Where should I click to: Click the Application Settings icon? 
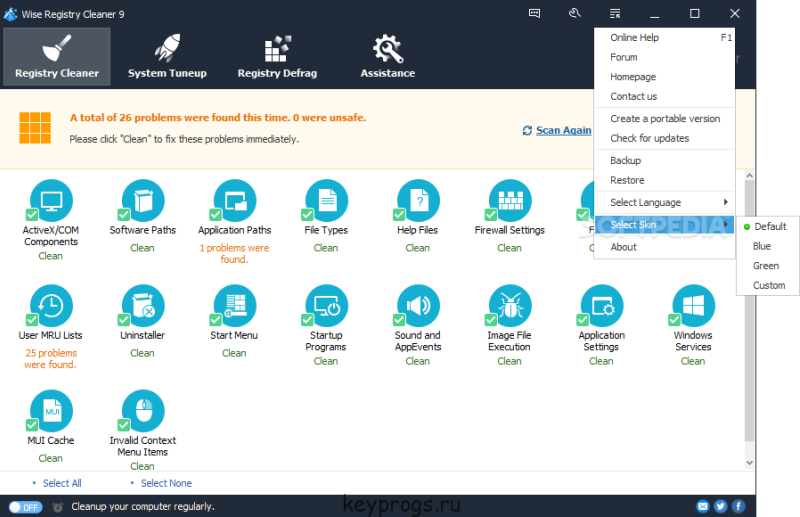click(x=602, y=305)
